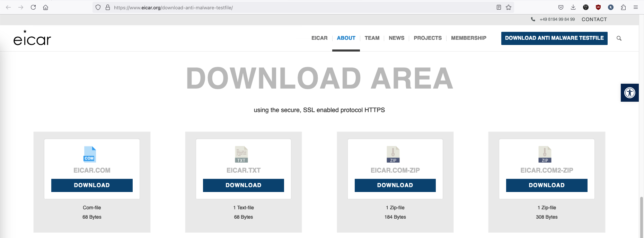This screenshot has width=644, height=238.
Task: Go to the browser home page
Action: (45, 7)
